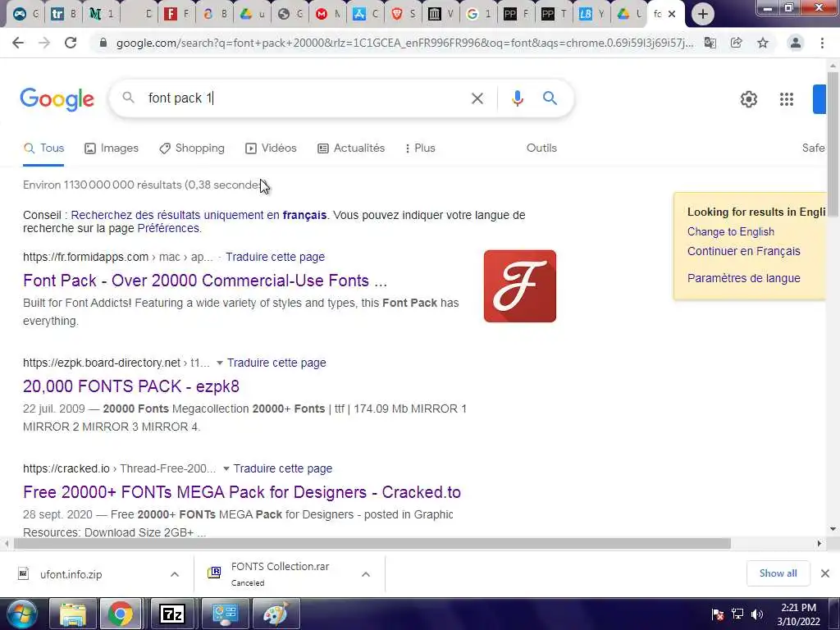Viewport: 840px width, 630px height.
Task: Click the Action Center flag tray icon
Action: 718,614
